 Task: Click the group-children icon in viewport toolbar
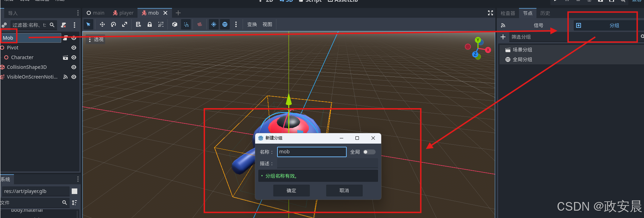click(160, 24)
